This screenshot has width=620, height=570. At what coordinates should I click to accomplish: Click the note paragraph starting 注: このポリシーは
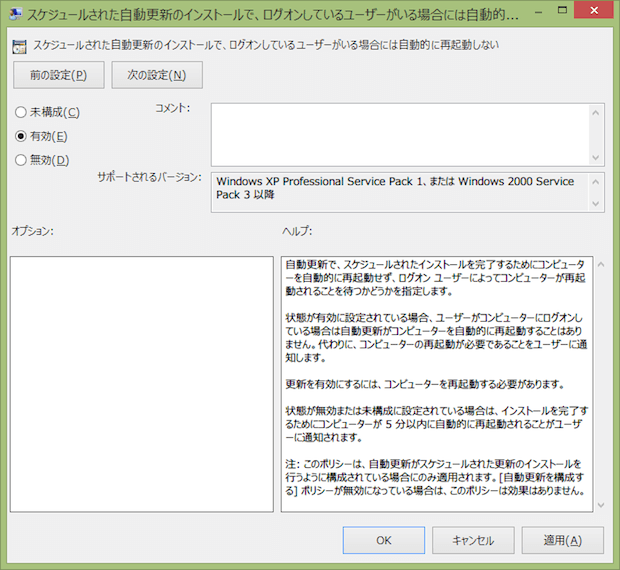click(x=435, y=477)
